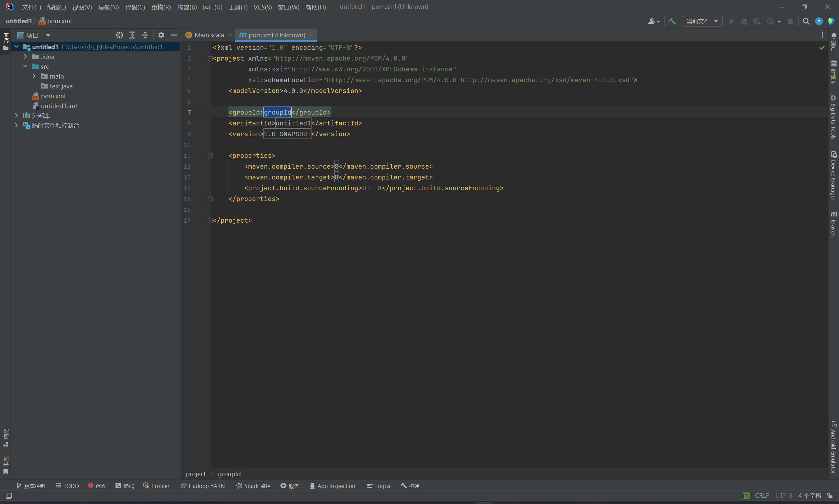Open the project panel settings gear

pos(161,35)
